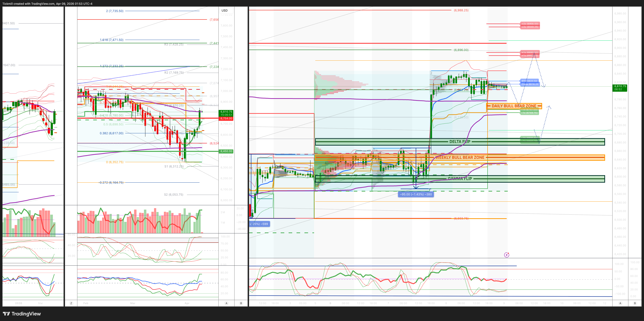Click the Z timezone button under the middle chart
The width and height of the screenshot is (644, 321).
pyautogui.click(x=71, y=303)
